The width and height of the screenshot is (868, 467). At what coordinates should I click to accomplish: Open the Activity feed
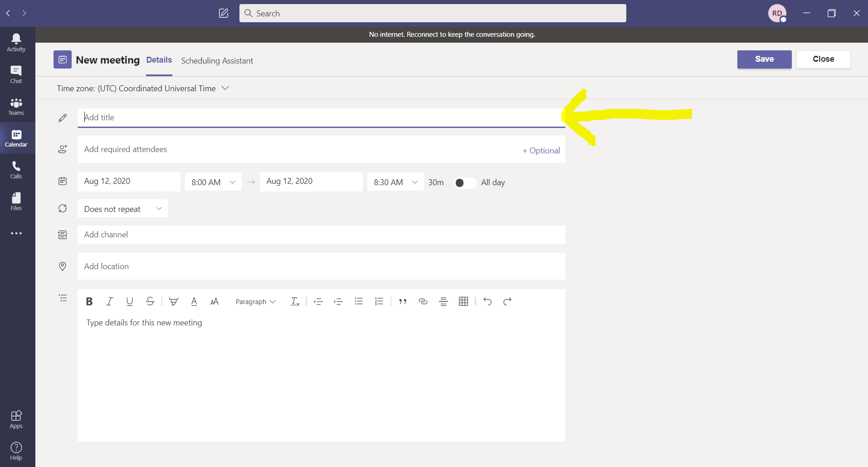point(16,43)
